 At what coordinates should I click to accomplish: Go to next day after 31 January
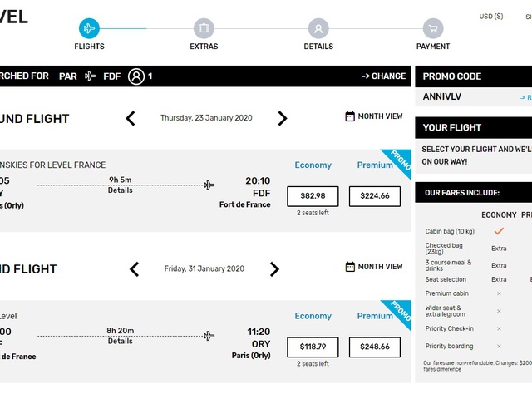pos(274,269)
